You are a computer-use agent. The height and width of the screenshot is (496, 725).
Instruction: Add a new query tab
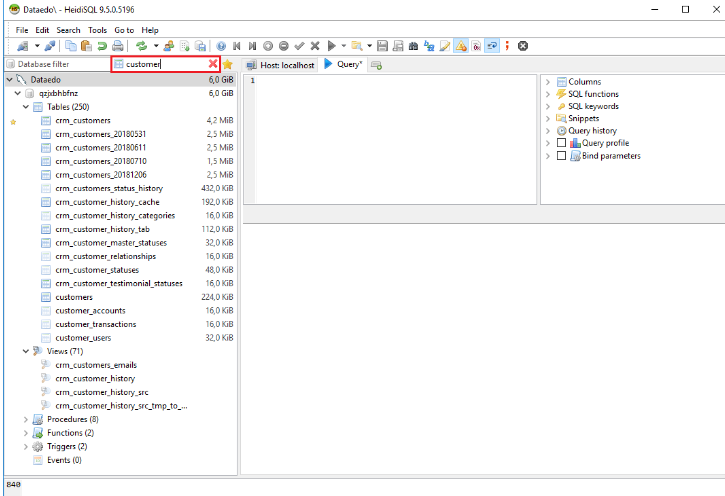pos(376,65)
